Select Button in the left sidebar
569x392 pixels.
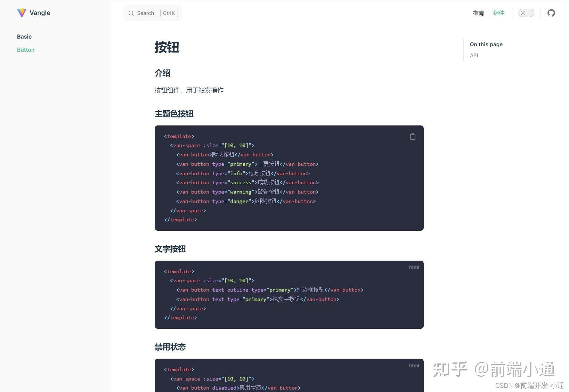point(26,50)
